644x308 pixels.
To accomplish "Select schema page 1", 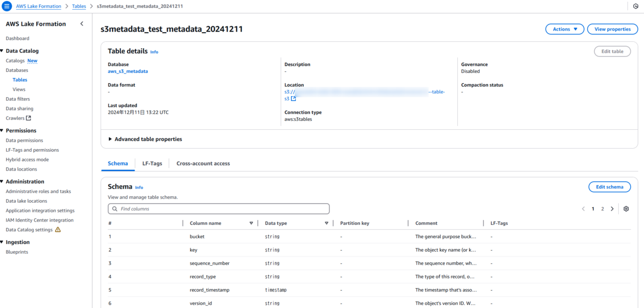I will [593, 209].
